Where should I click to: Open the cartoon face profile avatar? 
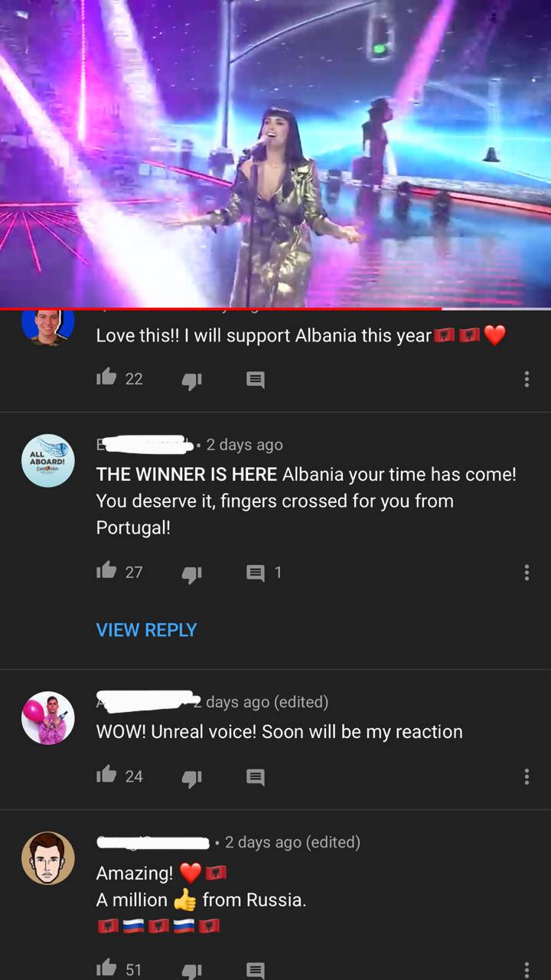tap(48, 858)
